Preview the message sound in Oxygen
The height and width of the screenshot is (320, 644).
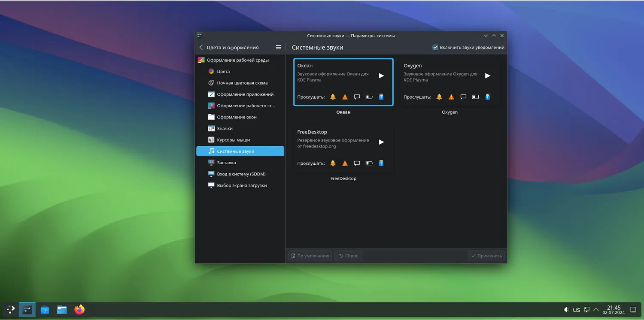463,97
